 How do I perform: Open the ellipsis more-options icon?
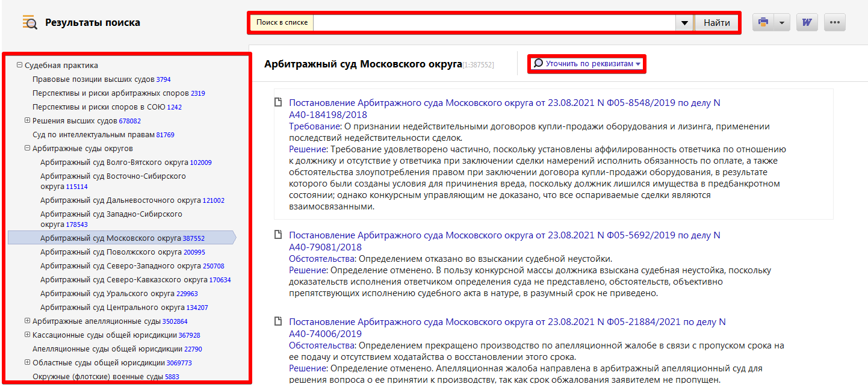835,22
